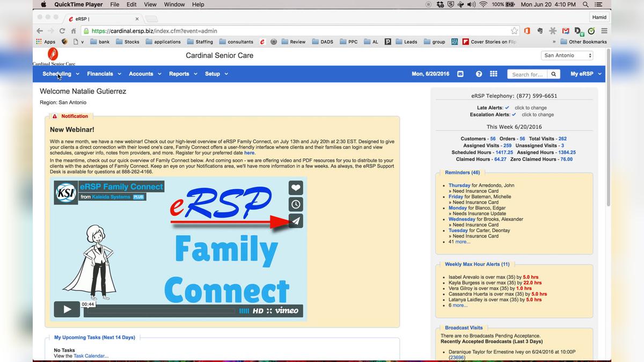Click 41 more reminders link
The height and width of the screenshot is (362, 644).
coord(462,242)
